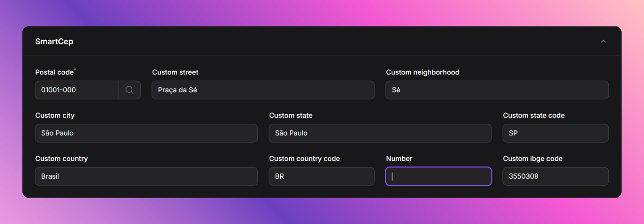Click the Custom state code label

pos(534,116)
